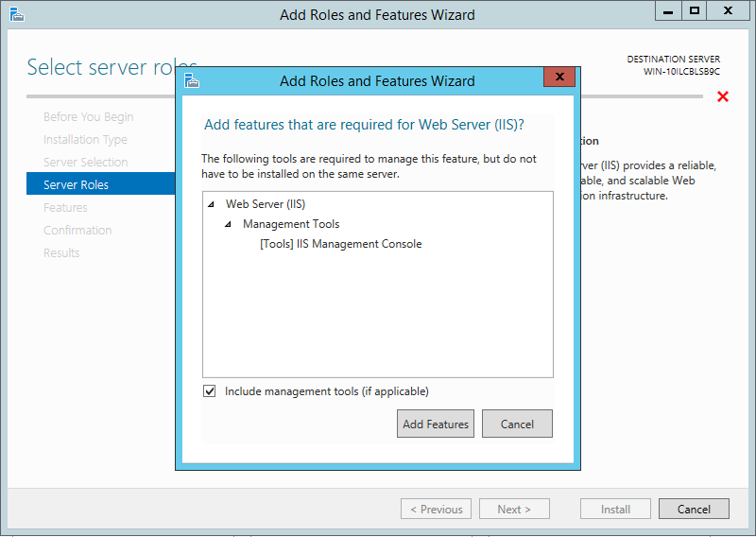Uncheck Include management tools checkbox
Viewport: 756px width, 537px height.
[210, 391]
